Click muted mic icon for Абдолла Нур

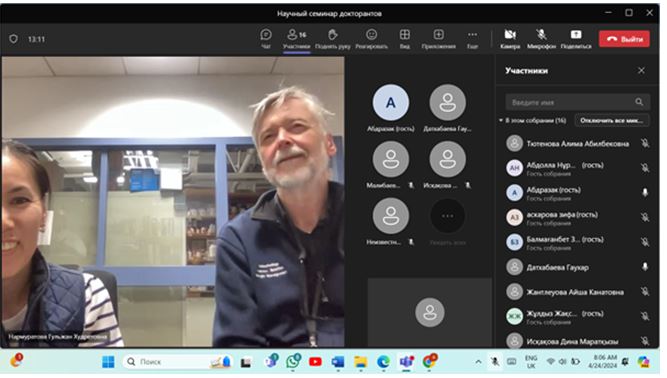645,168
